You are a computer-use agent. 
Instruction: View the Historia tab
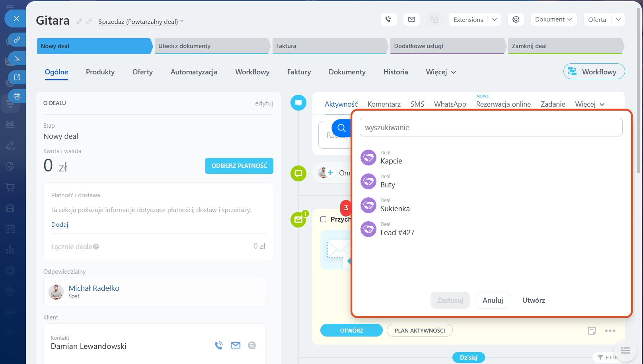point(396,72)
